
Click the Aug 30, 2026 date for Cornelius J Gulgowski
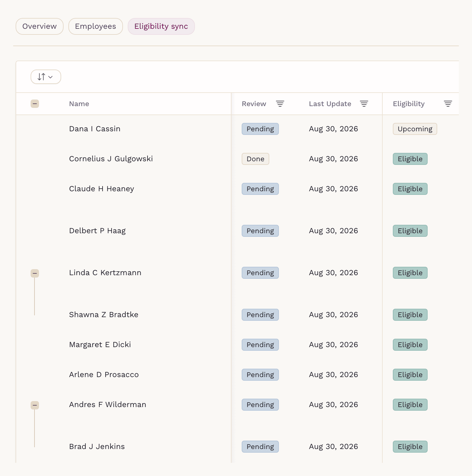click(333, 159)
